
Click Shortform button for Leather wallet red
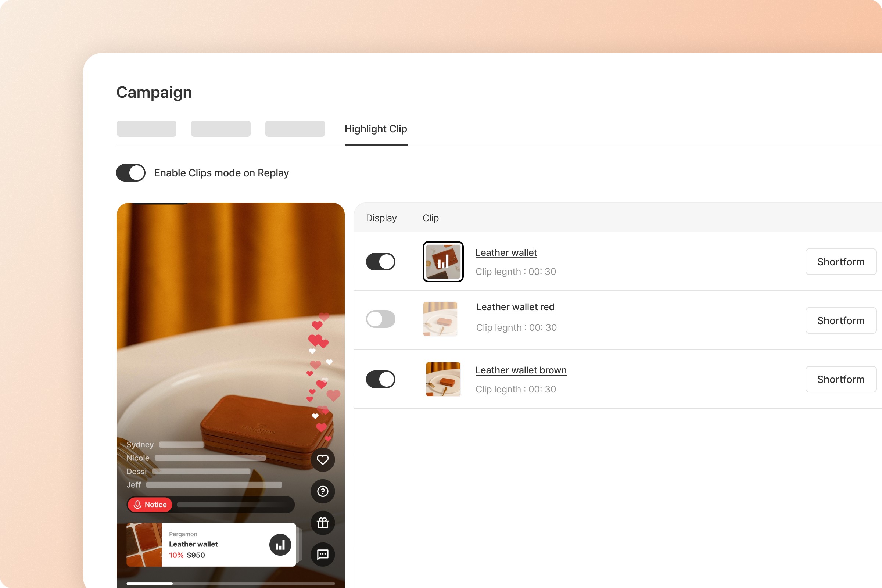click(x=840, y=320)
